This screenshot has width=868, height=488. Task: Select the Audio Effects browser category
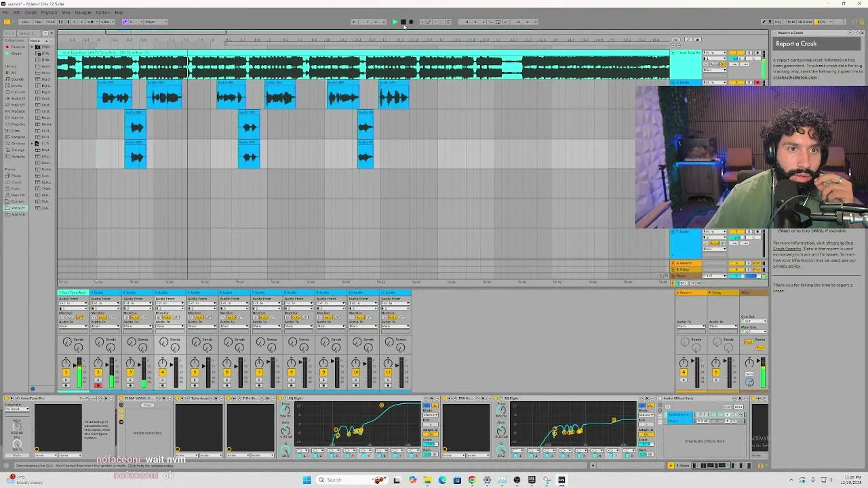[x=16, y=98]
